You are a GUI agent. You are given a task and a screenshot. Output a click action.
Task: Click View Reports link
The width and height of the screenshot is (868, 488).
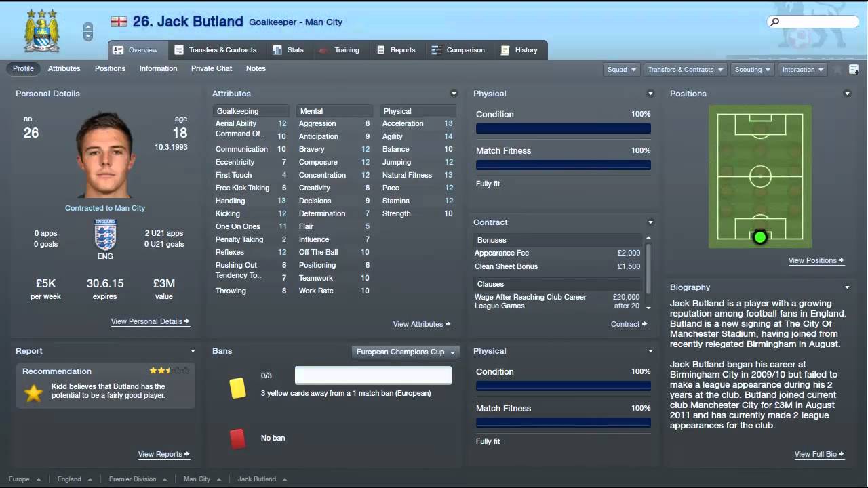pos(164,454)
